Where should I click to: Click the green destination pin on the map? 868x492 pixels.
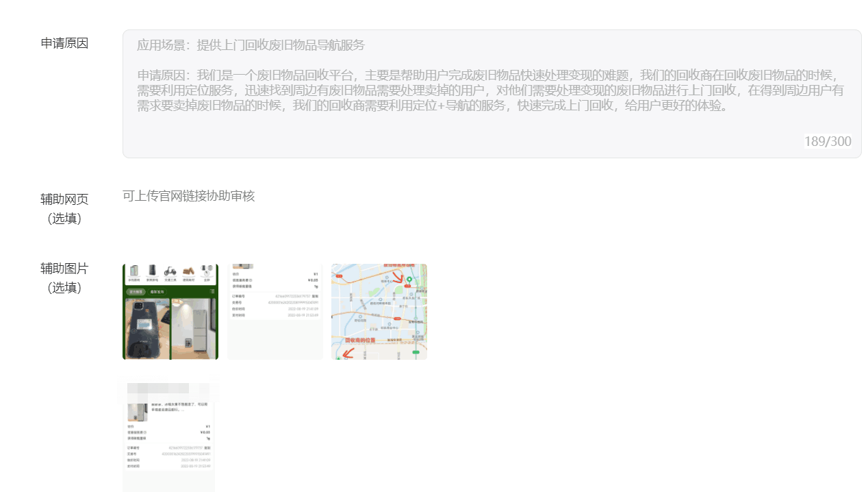point(409,280)
